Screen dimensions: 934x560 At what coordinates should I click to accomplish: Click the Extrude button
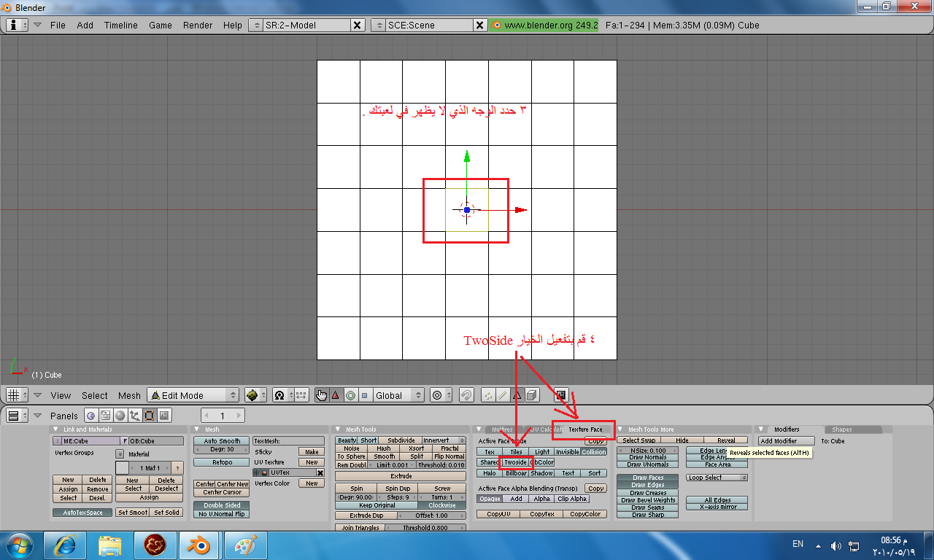coord(401,475)
